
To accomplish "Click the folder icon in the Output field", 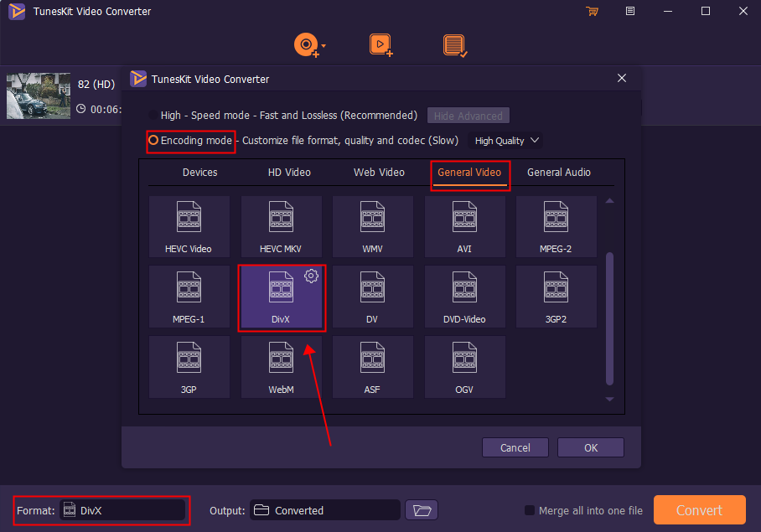I will [261, 509].
